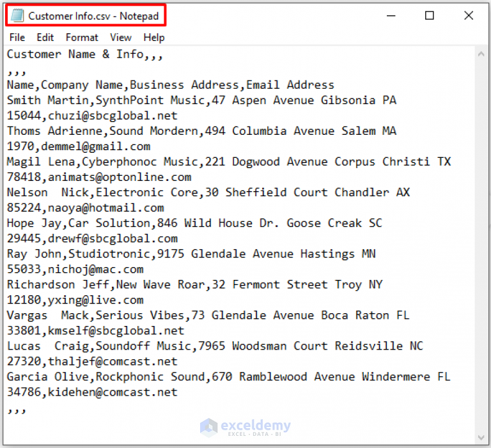The width and height of the screenshot is (491, 448).
Task: Click the text 'Magil Lena'
Action: [41, 162]
